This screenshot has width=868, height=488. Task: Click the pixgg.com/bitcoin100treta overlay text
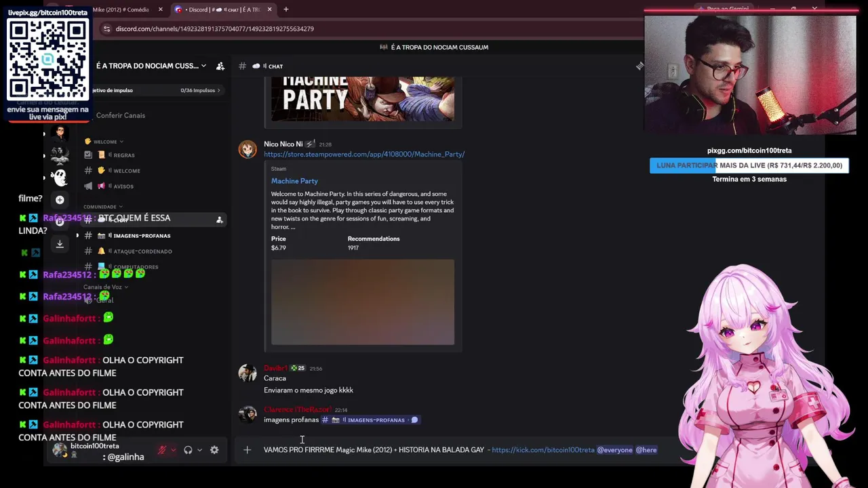pos(749,150)
